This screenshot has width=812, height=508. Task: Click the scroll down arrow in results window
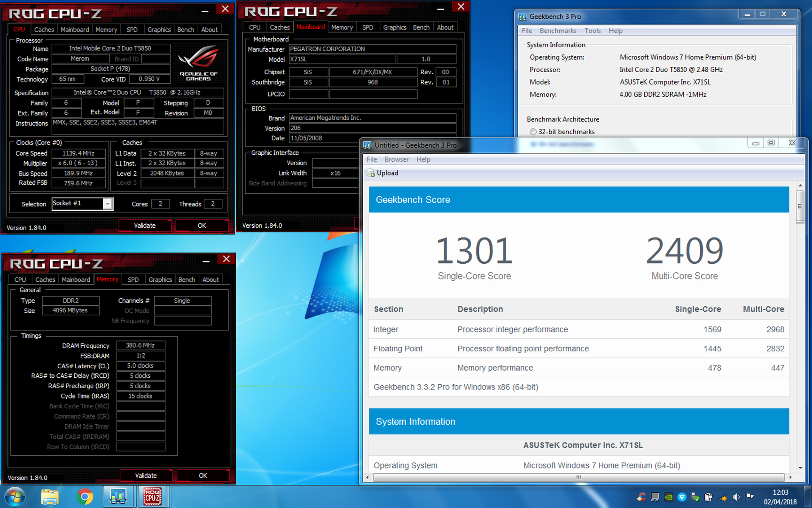800,468
